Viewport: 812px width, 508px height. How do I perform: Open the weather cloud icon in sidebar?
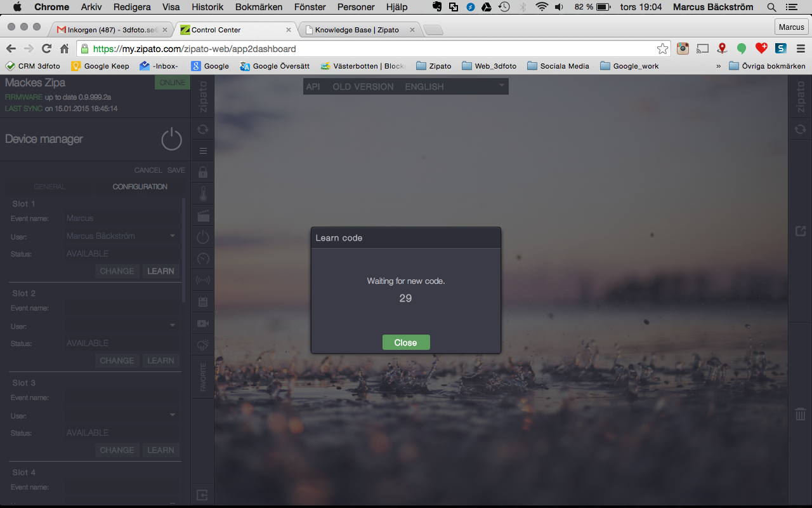point(203,345)
